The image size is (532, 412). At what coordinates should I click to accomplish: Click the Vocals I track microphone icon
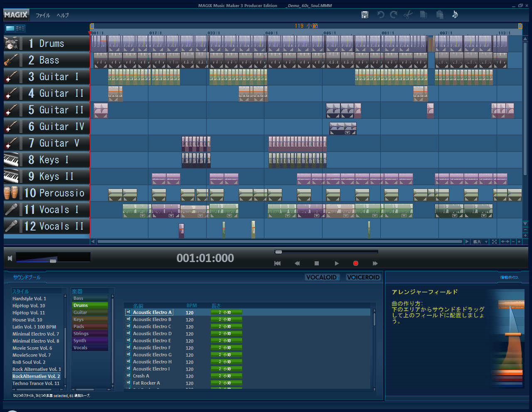pos(12,209)
